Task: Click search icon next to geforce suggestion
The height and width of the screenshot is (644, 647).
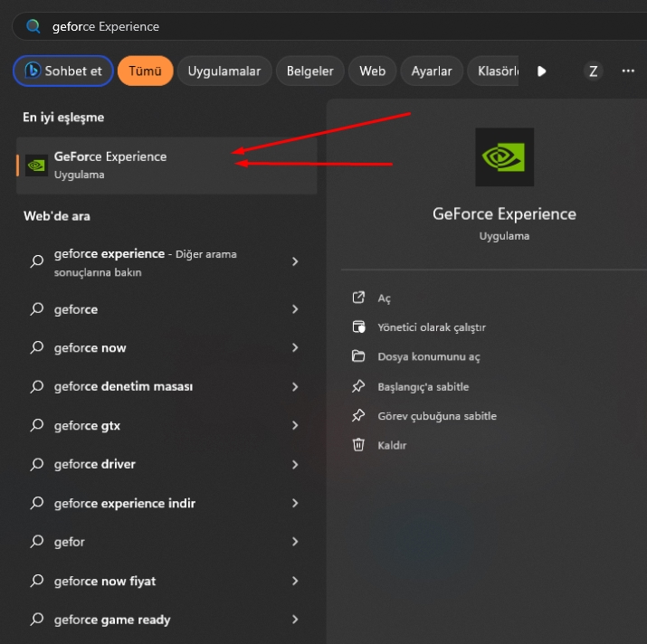Action: click(x=37, y=308)
